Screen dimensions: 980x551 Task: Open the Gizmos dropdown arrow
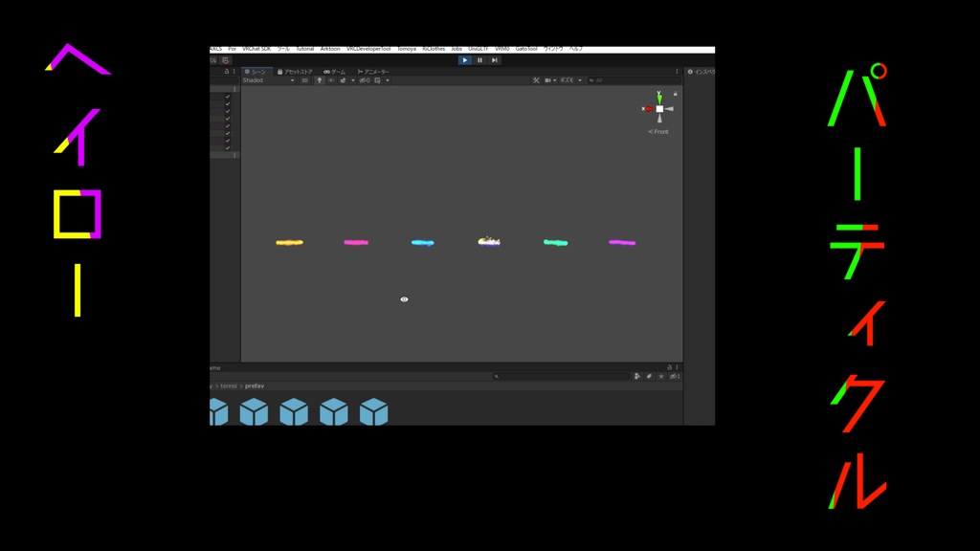[x=580, y=80]
